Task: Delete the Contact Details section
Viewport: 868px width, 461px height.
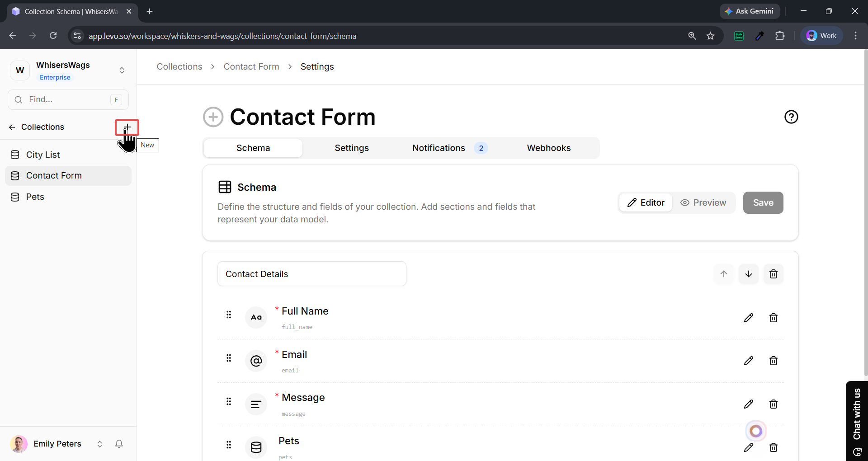Action: pyautogui.click(x=773, y=274)
